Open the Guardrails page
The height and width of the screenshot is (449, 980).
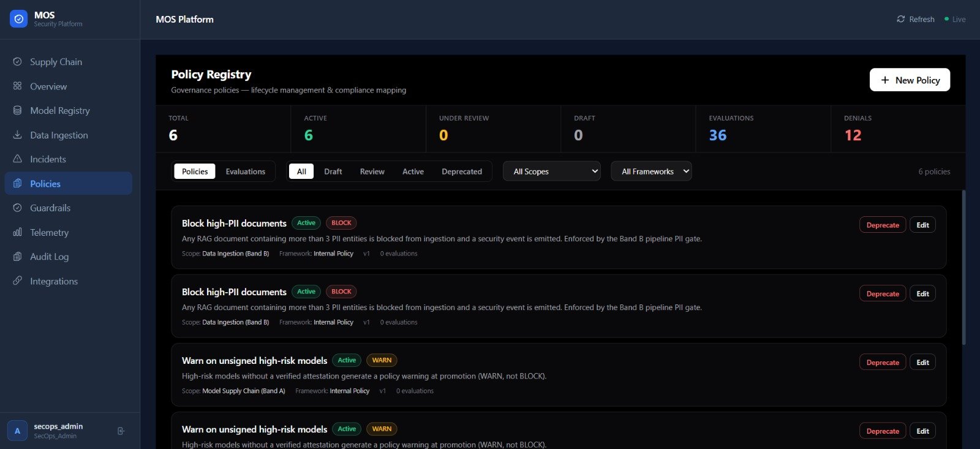pyautogui.click(x=68, y=208)
